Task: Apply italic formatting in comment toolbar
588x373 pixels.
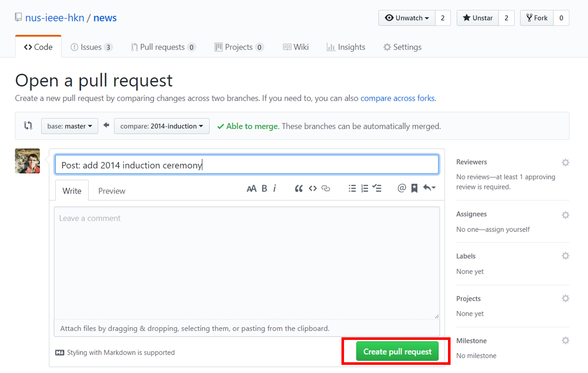Action: click(x=274, y=188)
